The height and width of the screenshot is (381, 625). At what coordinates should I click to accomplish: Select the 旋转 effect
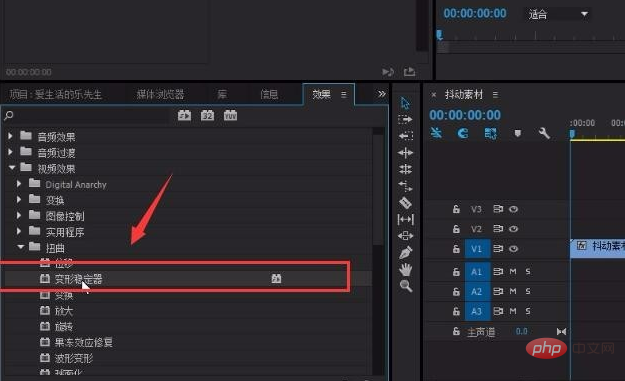(x=64, y=327)
